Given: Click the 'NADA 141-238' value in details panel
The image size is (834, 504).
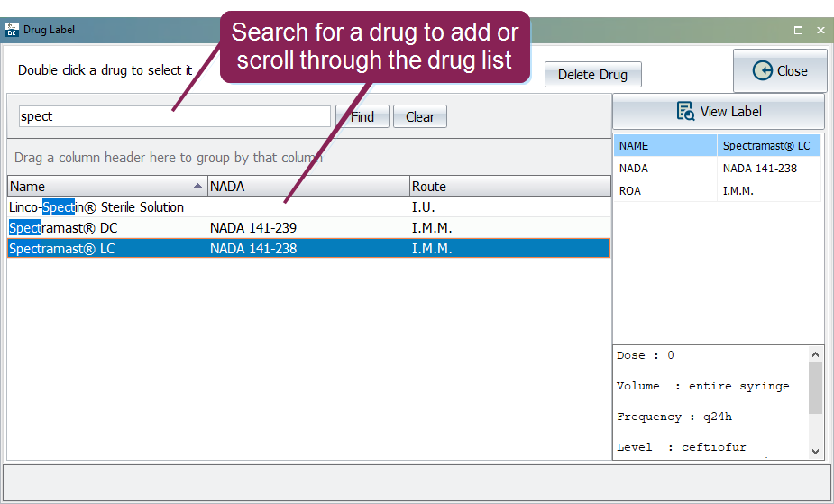Looking at the screenshot, I should click(x=760, y=169).
